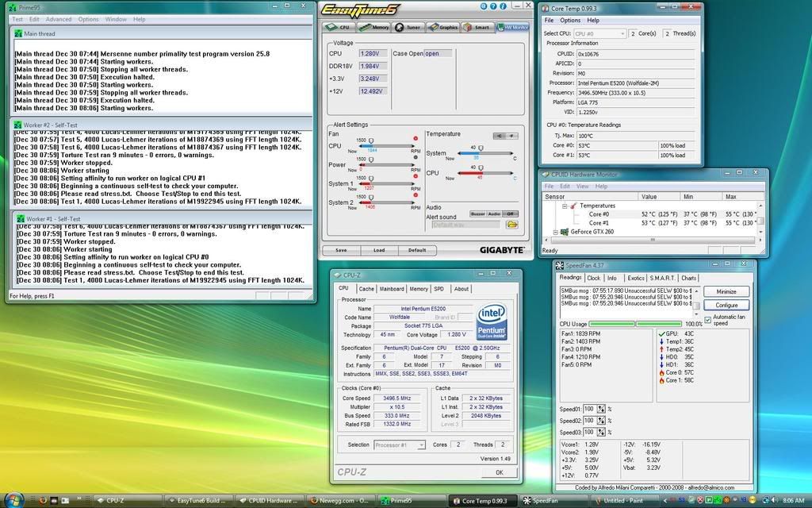The height and width of the screenshot is (508, 812).
Task: Restore defaults with the Default button in EasyTune6
Action: pyautogui.click(x=416, y=250)
